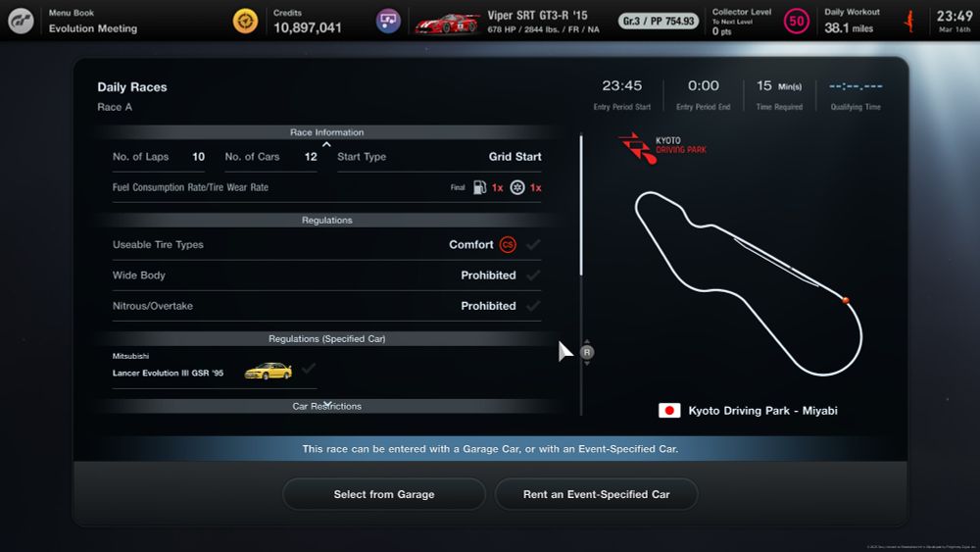Click the Useable Tire Types checkmark

click(533, 244)
